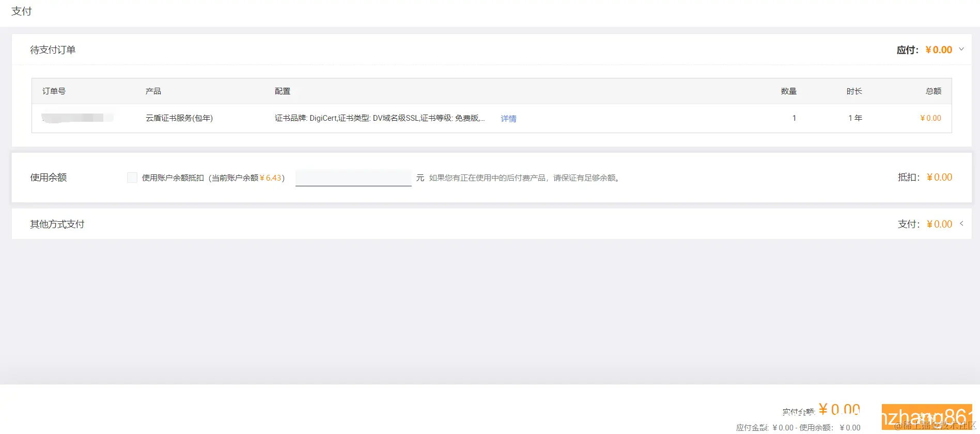Click the post-paid balance reminder text
Viewport: 980px width, 434px height.
pos(524,178)
